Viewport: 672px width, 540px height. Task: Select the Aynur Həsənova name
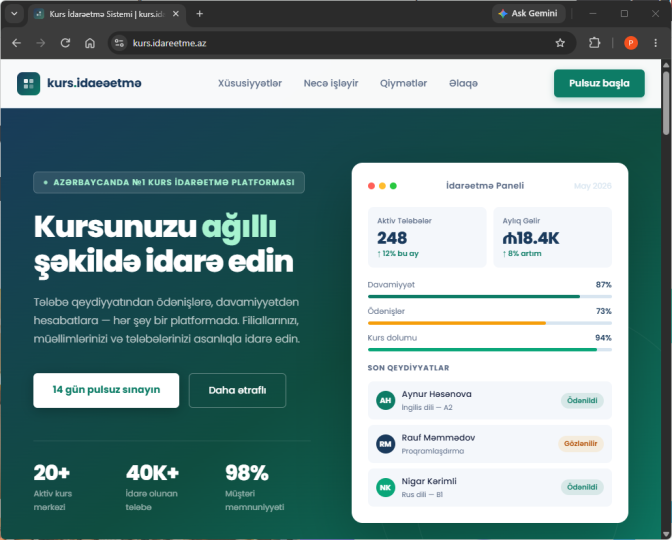tap(436, 394)
